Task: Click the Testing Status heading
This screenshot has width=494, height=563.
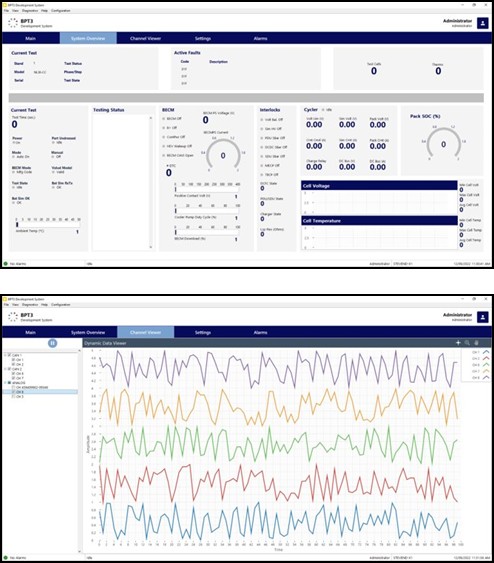Action: click(x=108, y=110)
